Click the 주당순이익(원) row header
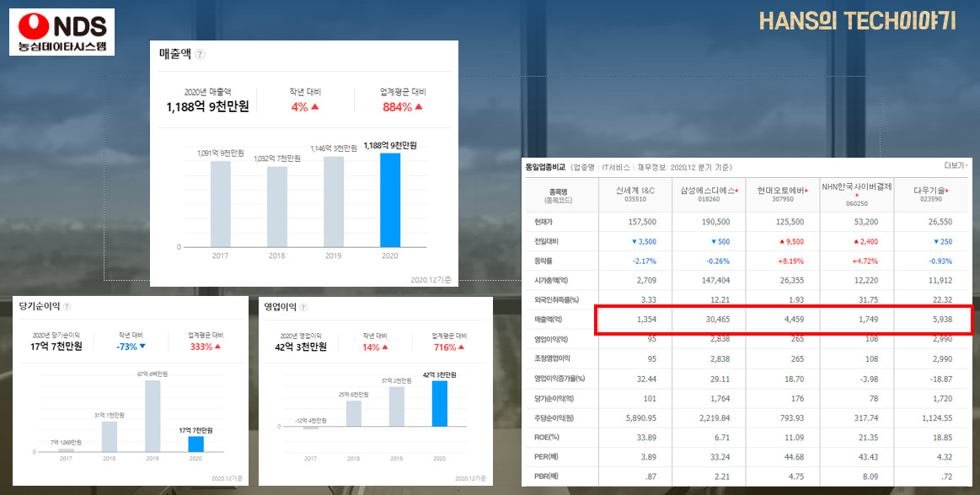The width and height of the screenshot is (980, 495). 554,418
